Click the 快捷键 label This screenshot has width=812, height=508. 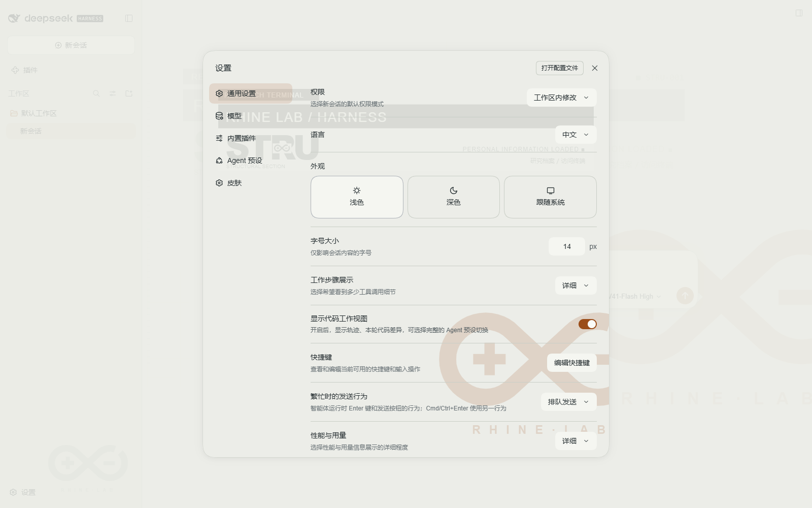[321, 357]
